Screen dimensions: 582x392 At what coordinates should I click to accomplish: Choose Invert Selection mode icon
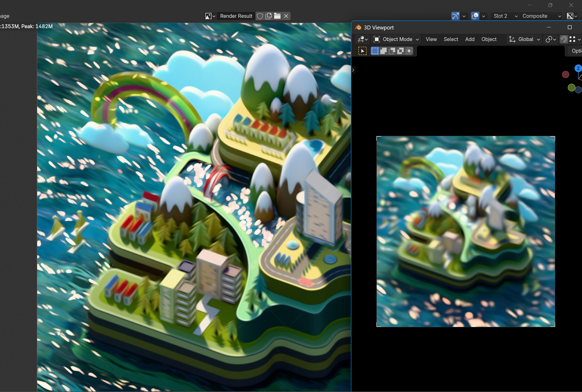point(400,51)
